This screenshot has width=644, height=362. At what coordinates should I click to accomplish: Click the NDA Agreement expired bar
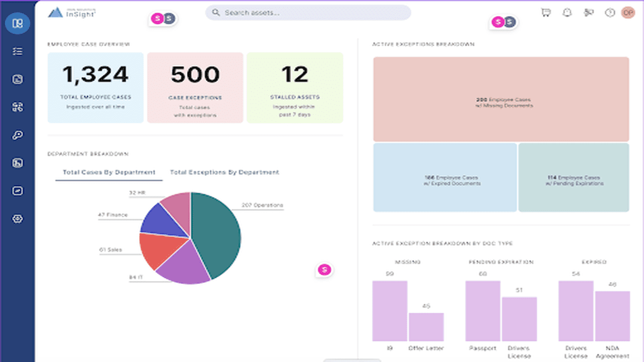coord(612,316)
